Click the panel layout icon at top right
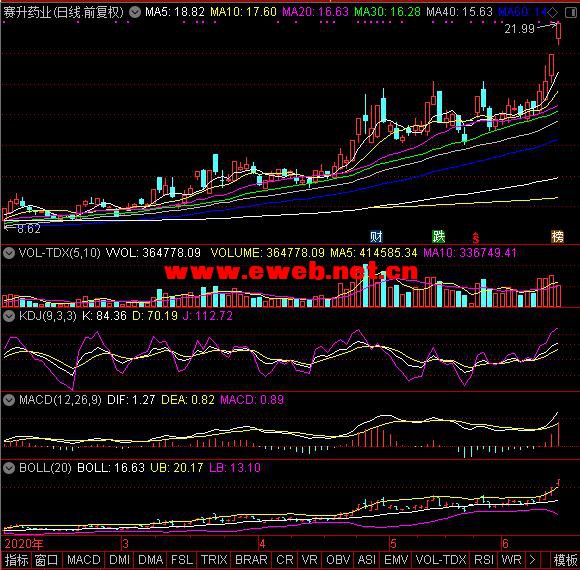Image resolution: width=580 pixels, height=570 pixels. click(570, 13)
